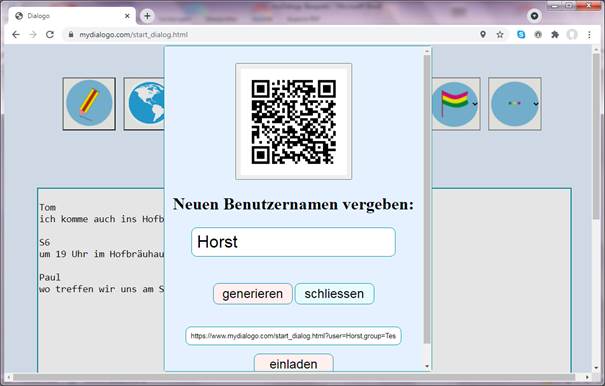Expand the flag dropdown arrow
The image size is (605, 386).
point(475,103)
